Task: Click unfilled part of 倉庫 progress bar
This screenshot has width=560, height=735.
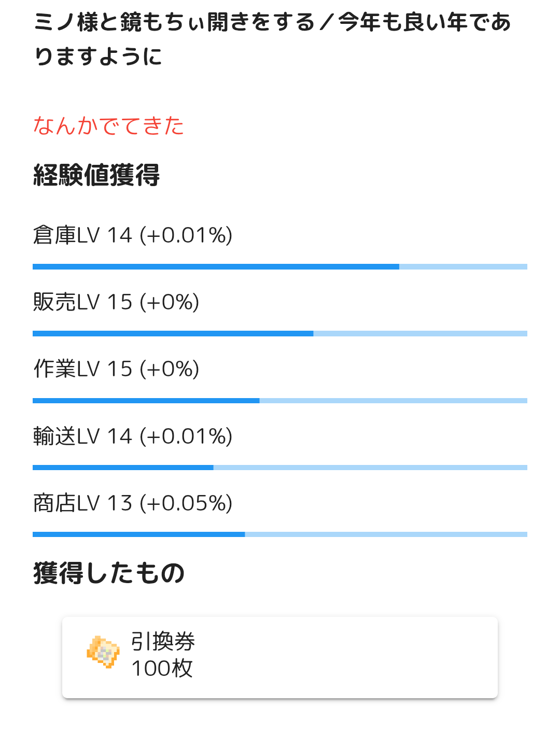Action: (x=463, y=267)
